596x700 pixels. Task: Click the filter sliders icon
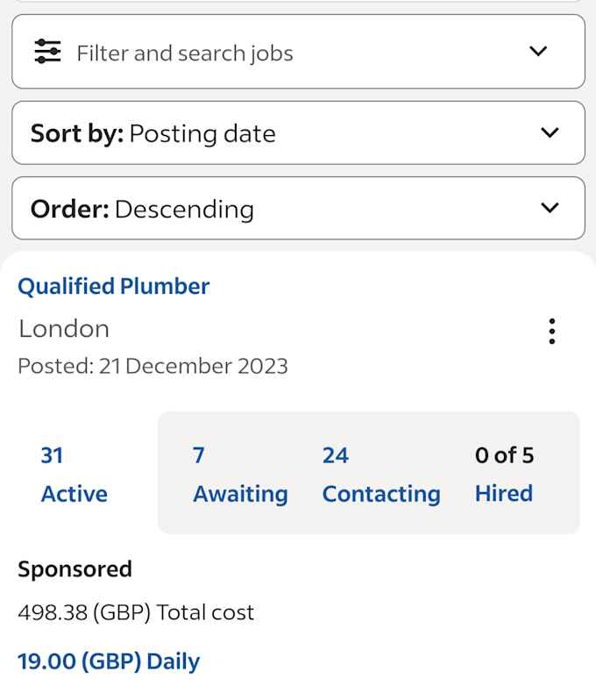[47, 52]
